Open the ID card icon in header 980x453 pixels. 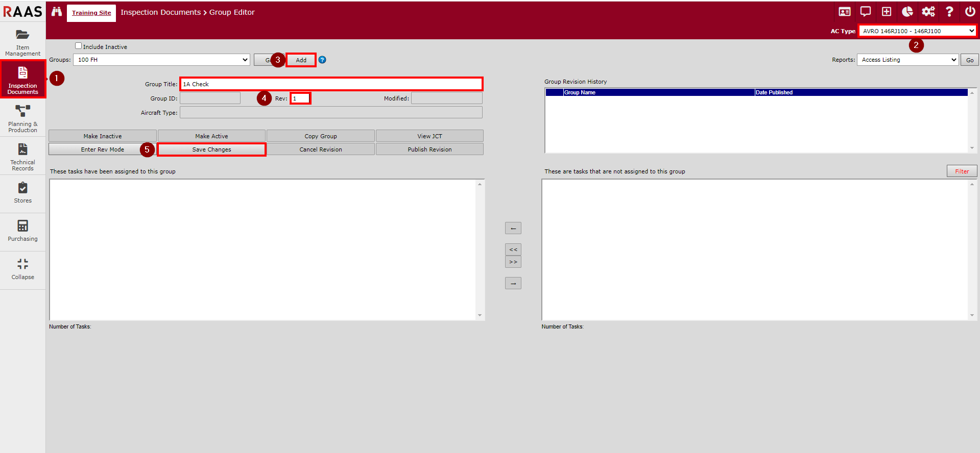[x=845, y=12]
